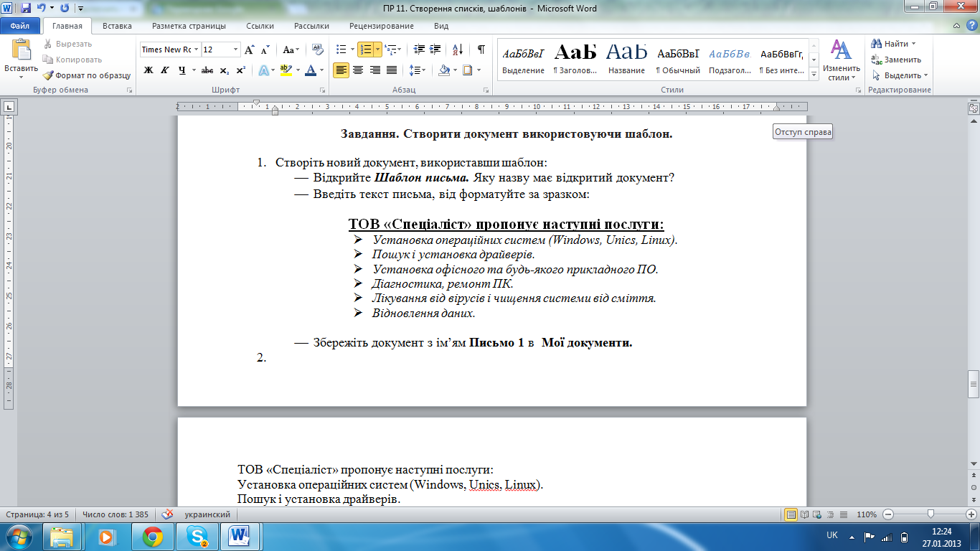The image size is (980, 551).
Task: Click the paragraph shading paint bucket
Action: tap(443, 70)
